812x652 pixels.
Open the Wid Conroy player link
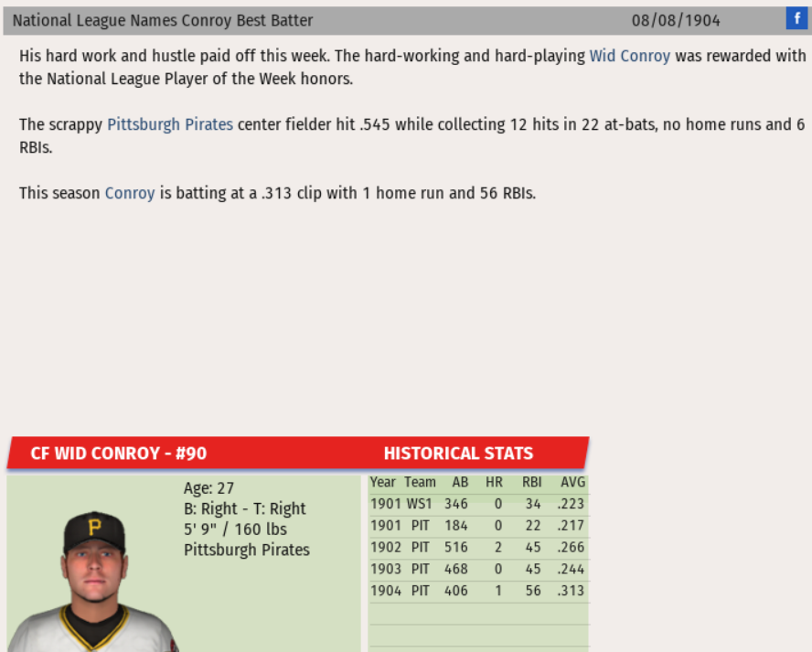pyautogui.click(x=629, y=56)
